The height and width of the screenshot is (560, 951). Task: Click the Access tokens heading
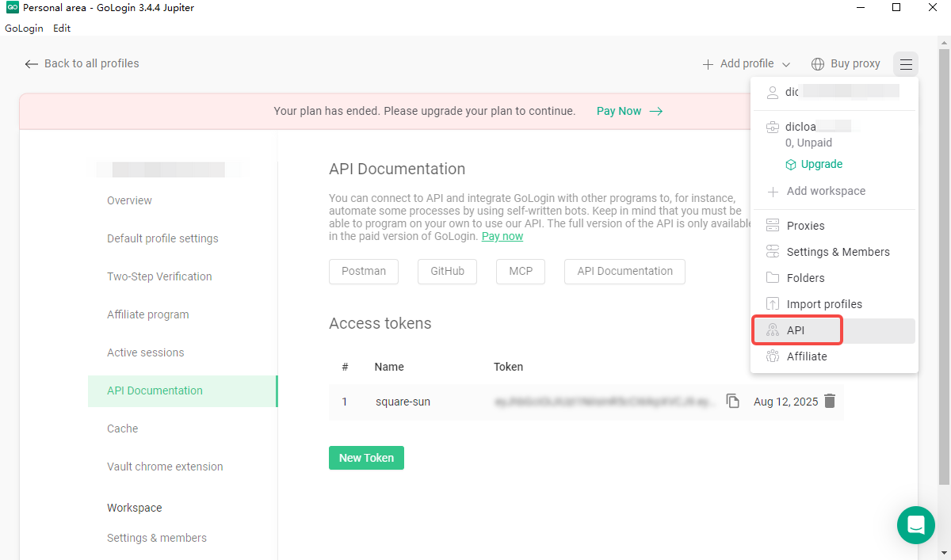[380, 323]
